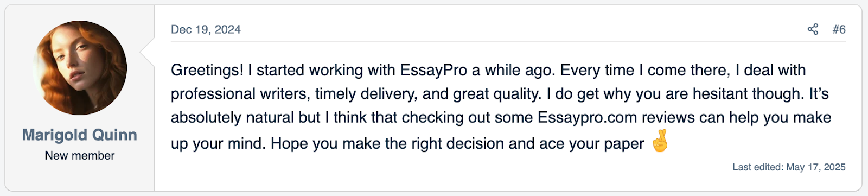Click the crossed fingers emoji
The height and width of the screenshot is (196, 868).
click(x=660, y=141)
